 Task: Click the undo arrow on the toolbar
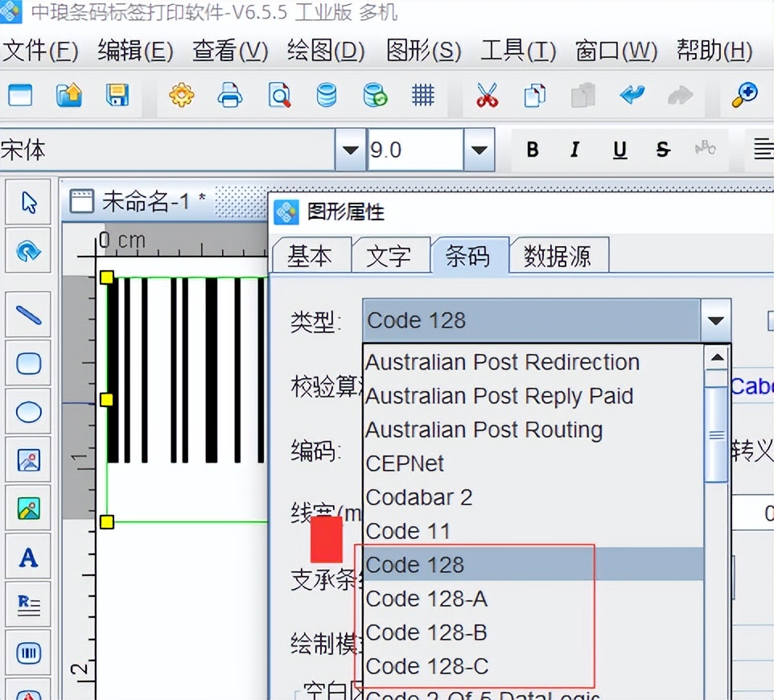[633, 94]
